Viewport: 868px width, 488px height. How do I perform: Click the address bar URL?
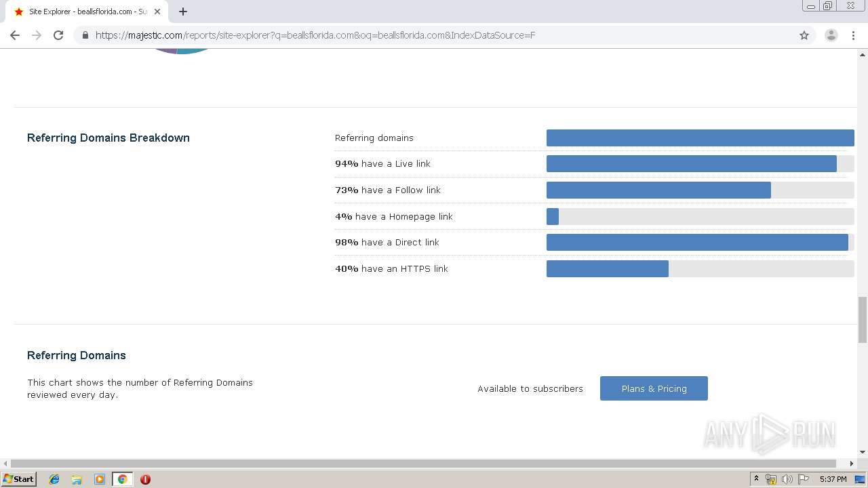[315, 35]
